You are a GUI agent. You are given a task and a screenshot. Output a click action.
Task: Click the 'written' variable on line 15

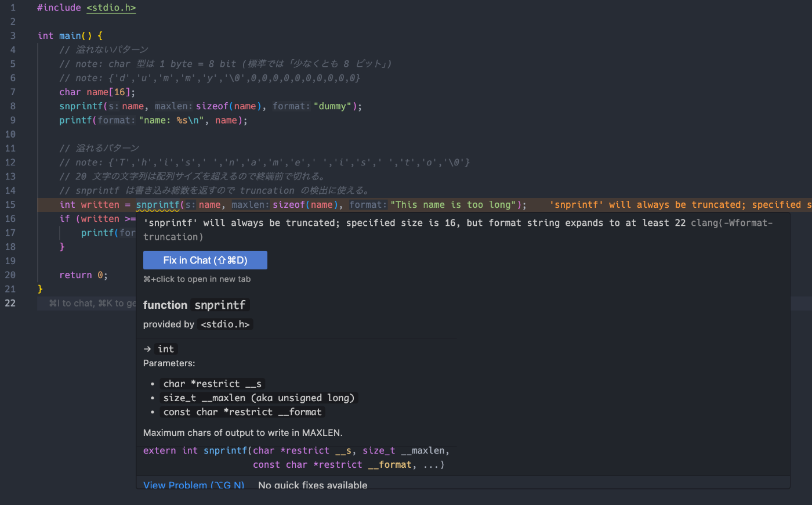pos(100,204)
